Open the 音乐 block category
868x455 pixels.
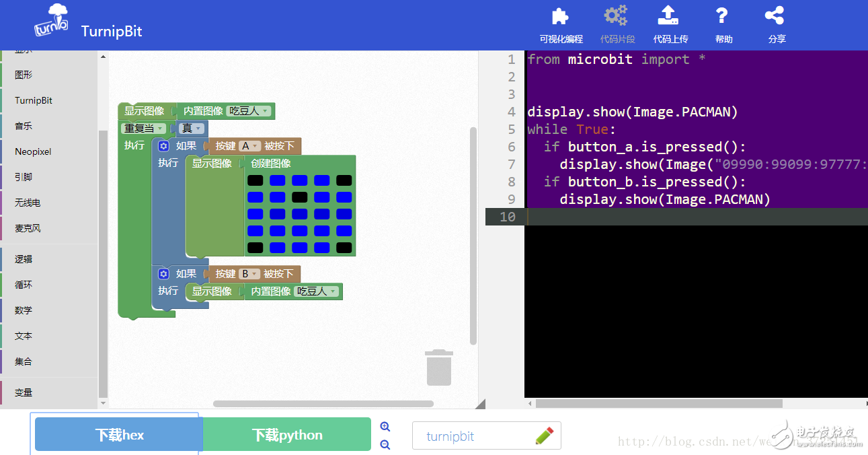coord(24,126)
